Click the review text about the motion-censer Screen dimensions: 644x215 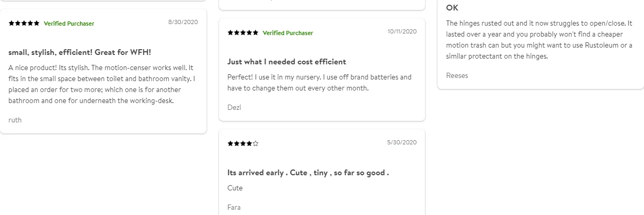[101, 84]
